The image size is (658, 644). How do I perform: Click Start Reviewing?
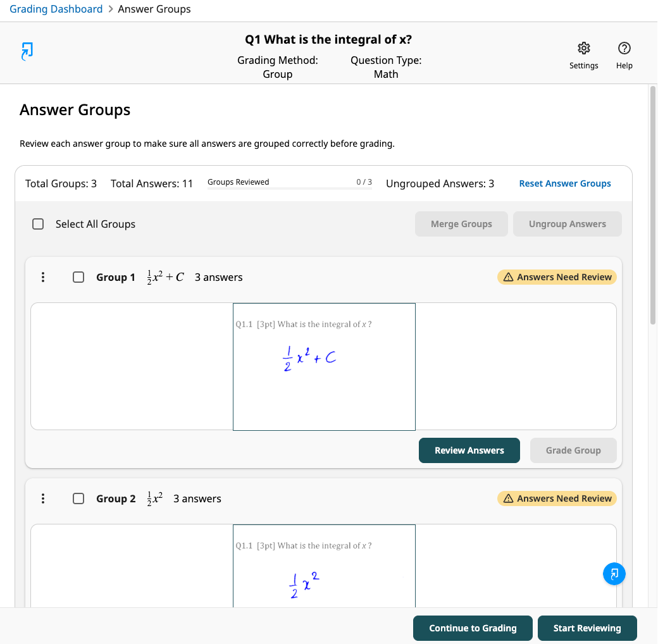(x=587, y=628)
